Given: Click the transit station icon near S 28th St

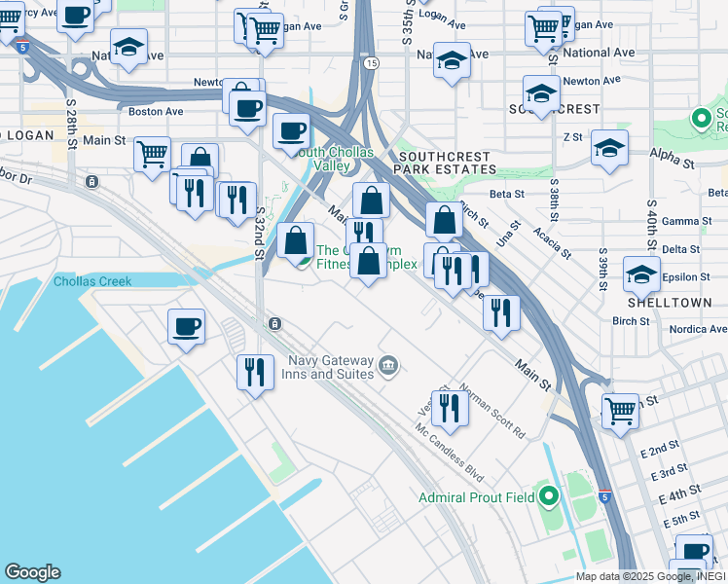Looking at the screenshot, I should [91, 181].
